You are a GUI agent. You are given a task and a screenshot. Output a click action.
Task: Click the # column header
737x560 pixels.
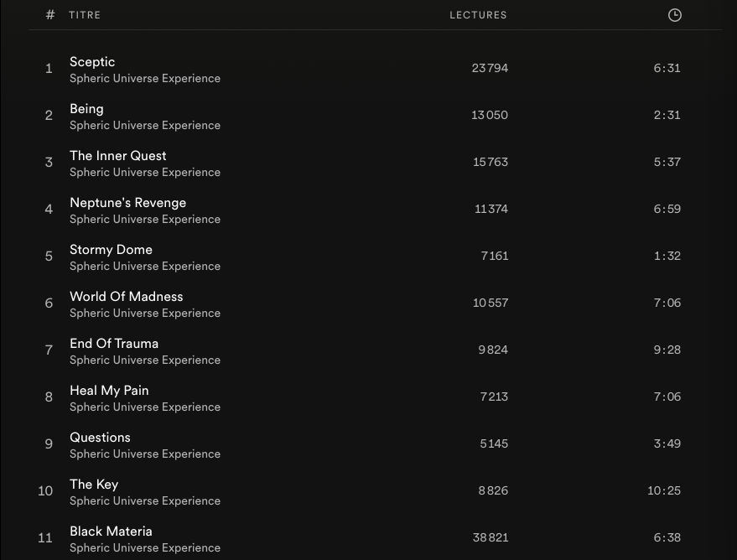pyautogui.click(x=50, y=15)
